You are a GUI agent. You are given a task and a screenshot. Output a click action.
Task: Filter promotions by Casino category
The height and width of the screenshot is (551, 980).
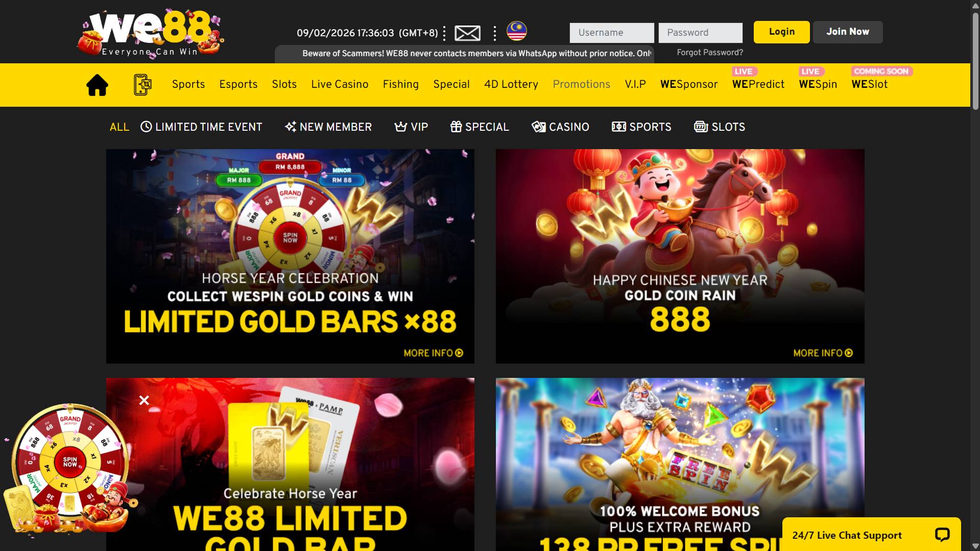point(560,127)
